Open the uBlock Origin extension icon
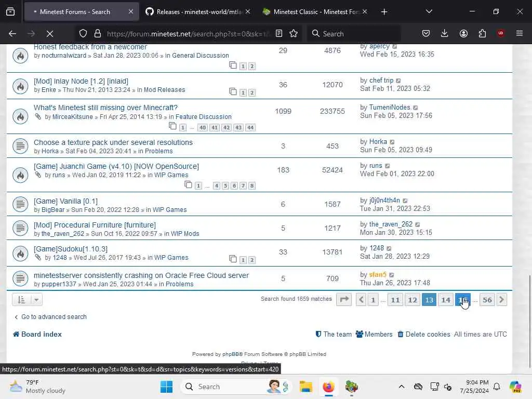 (x=501, y=34)
